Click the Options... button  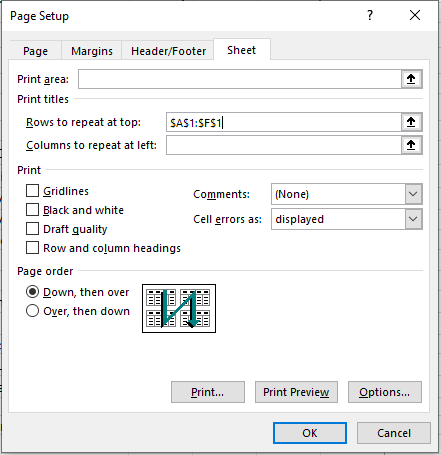(x=385, y=392)
